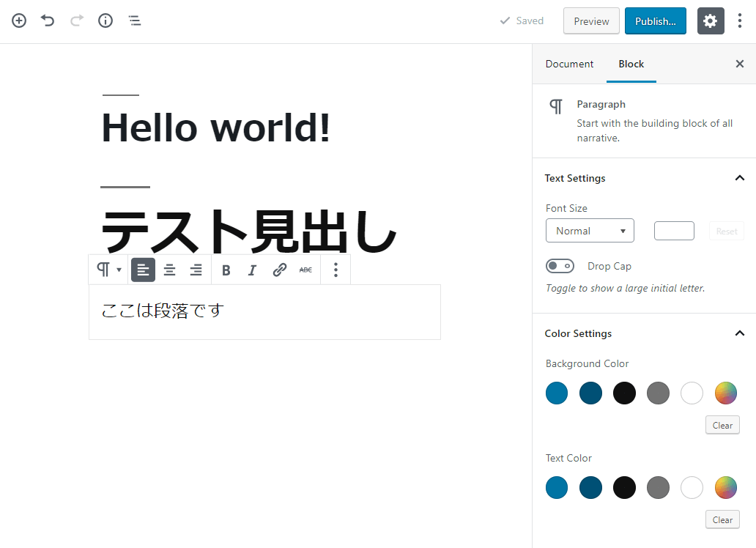
Task: Undo the last change
Action: click(48, 21)
